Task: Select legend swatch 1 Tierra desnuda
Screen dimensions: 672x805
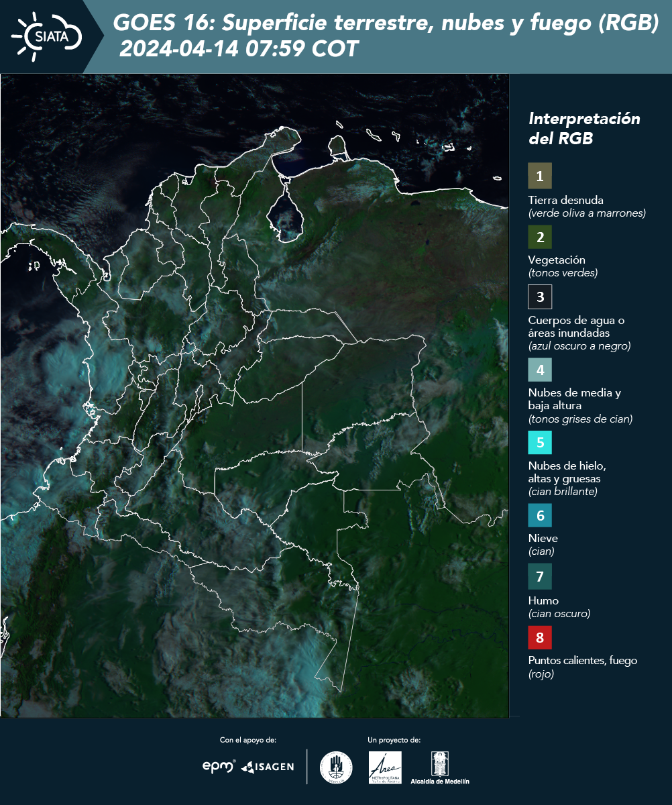Action: tap(540, 176)
